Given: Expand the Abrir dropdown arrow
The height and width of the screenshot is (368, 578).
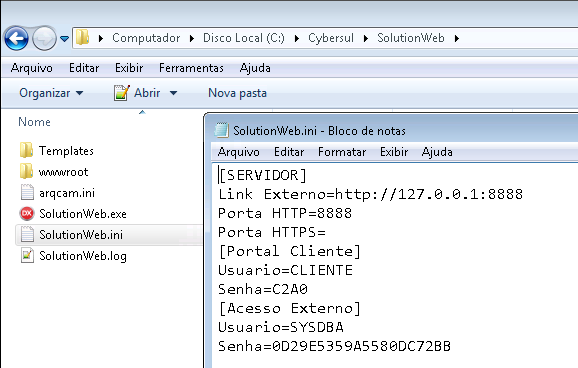Looking at the screenshot, I should point(173,93).
